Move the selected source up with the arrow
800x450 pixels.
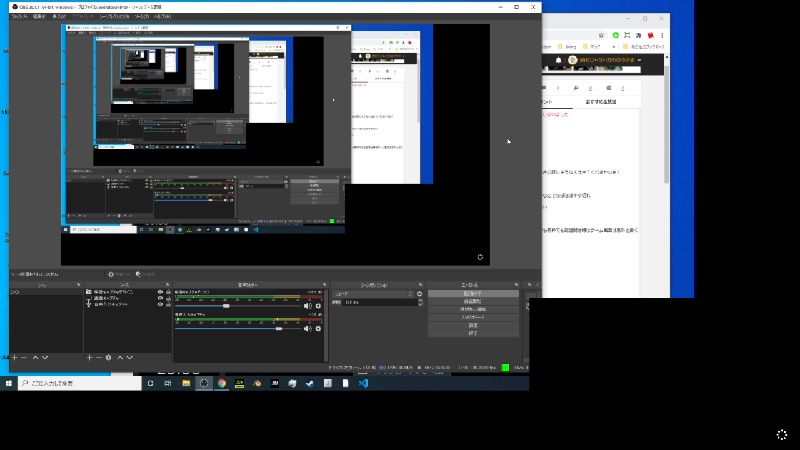[x=119, y=357]
